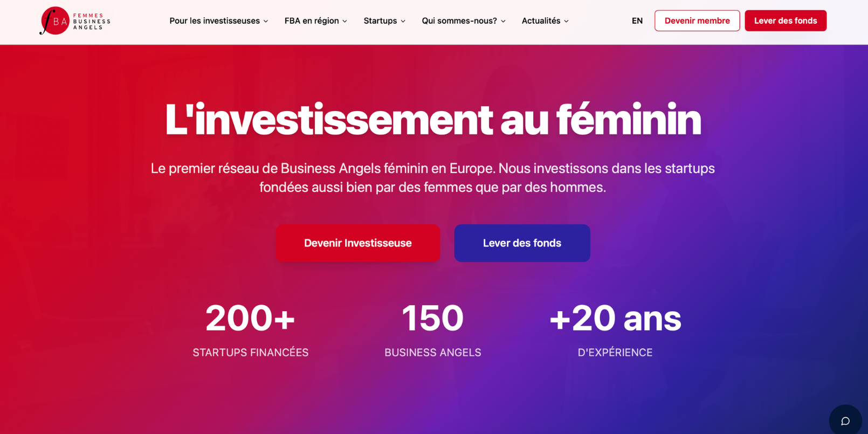Select 'Pour les investisseuses' in the navbar

click(215, 20)
